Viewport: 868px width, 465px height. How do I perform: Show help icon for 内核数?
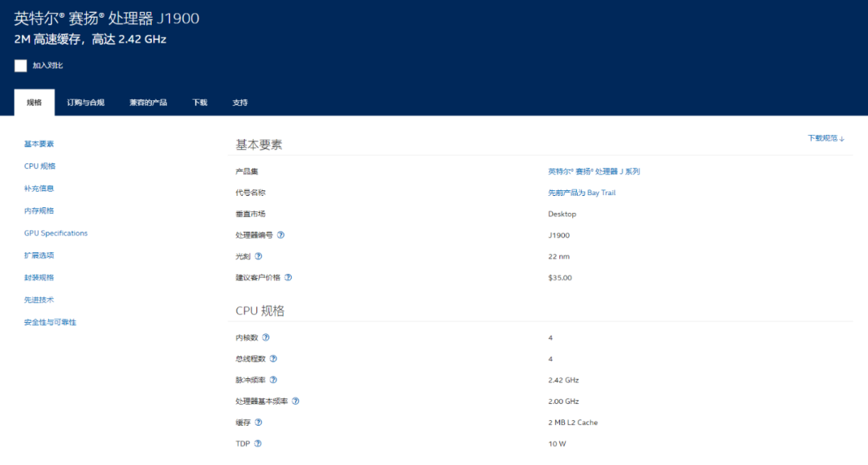click(x=266, y=337)
